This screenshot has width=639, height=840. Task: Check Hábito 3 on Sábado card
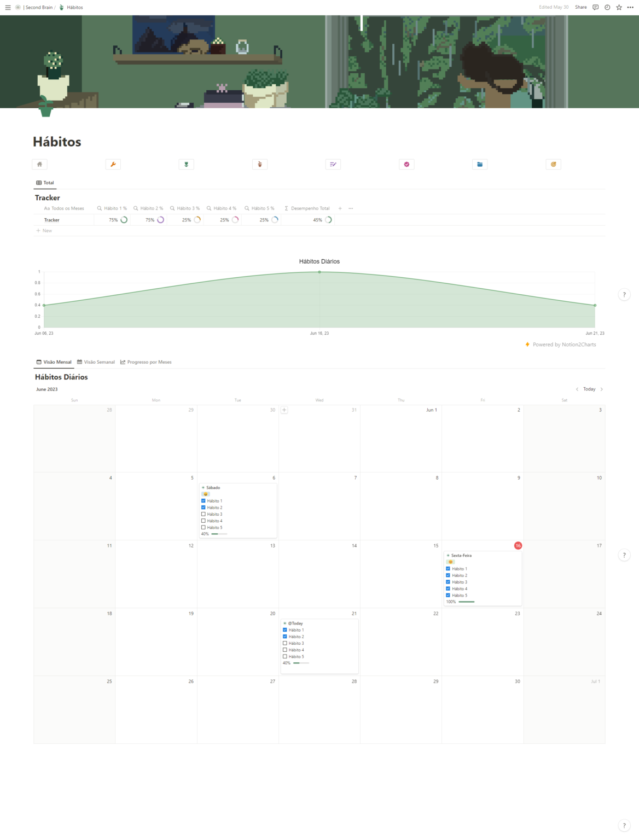tap(204, 514)
